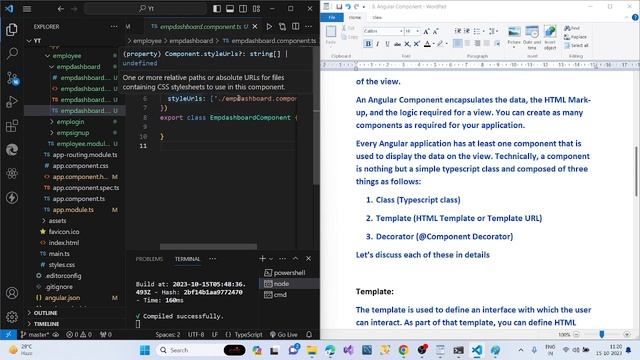Select the WordPad Home ribbon tab
Screen dimensions: 640x360
tap(355, 18)
